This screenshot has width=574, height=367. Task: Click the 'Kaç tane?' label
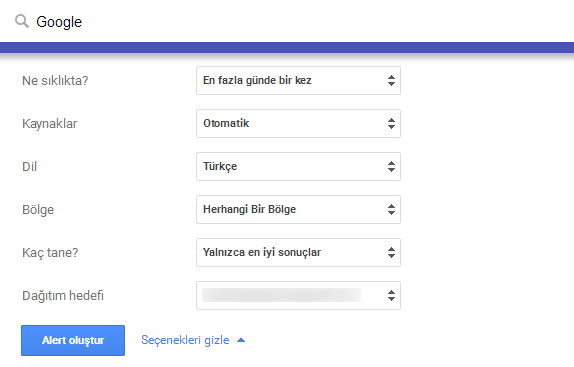50,252
